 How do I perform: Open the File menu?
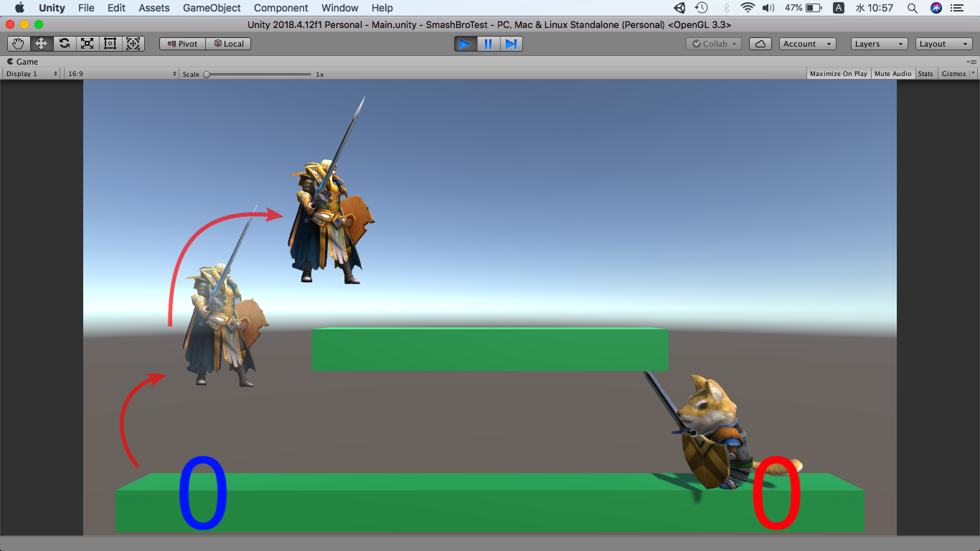coord(86,8)
